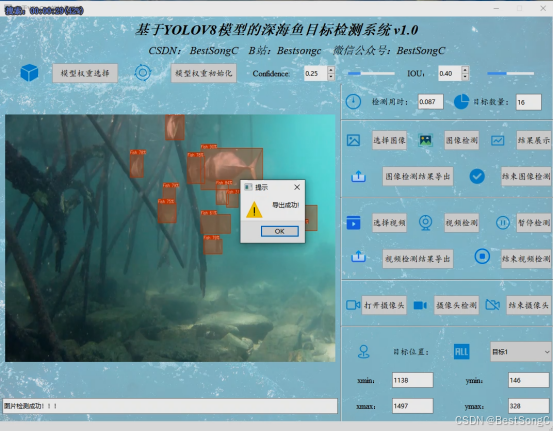
Task: Click the target circle initialization icon
Action: coord(143,73)
